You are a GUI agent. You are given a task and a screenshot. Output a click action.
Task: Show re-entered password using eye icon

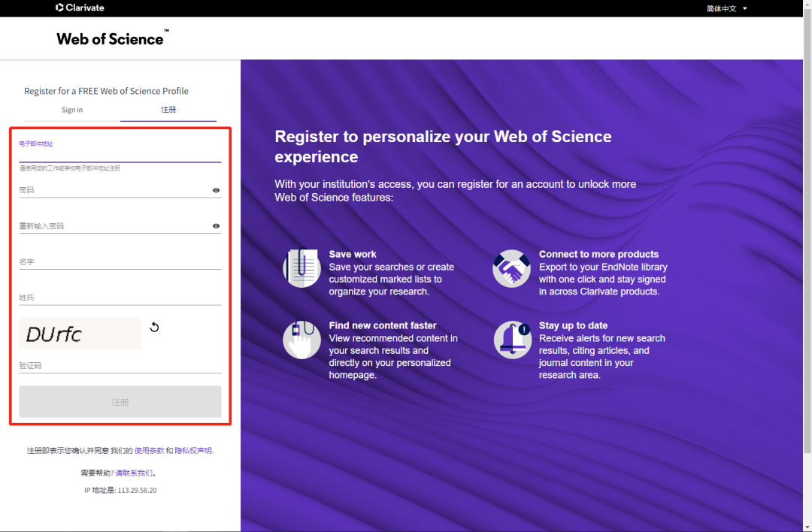[x=216, y=226]
